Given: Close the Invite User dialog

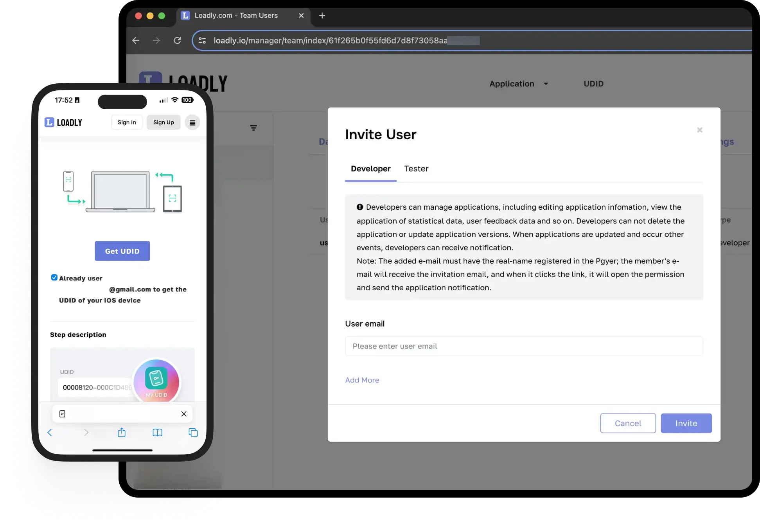Looking at the screenshot, I should [700, 130].
